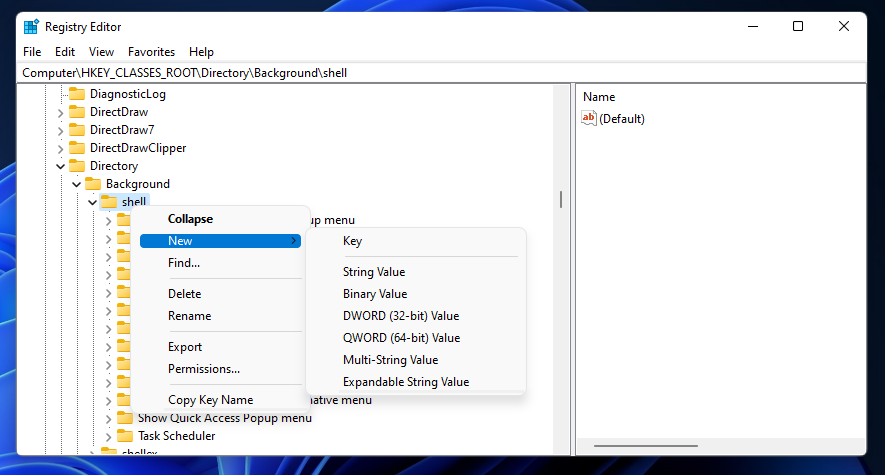Click the Registry Editor app icon in title bar
885x475 pixels.
[x=31, y=27]
